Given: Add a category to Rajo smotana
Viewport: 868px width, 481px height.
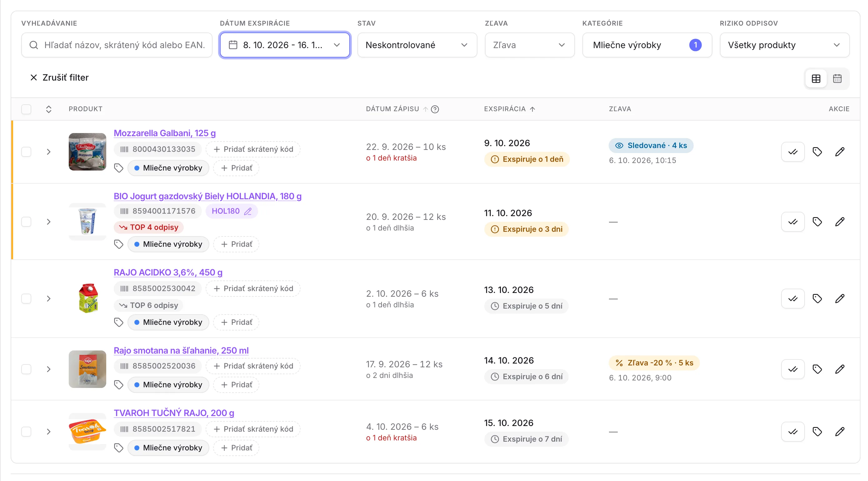Looking at the screenshot, I should (x=236, y=385).
